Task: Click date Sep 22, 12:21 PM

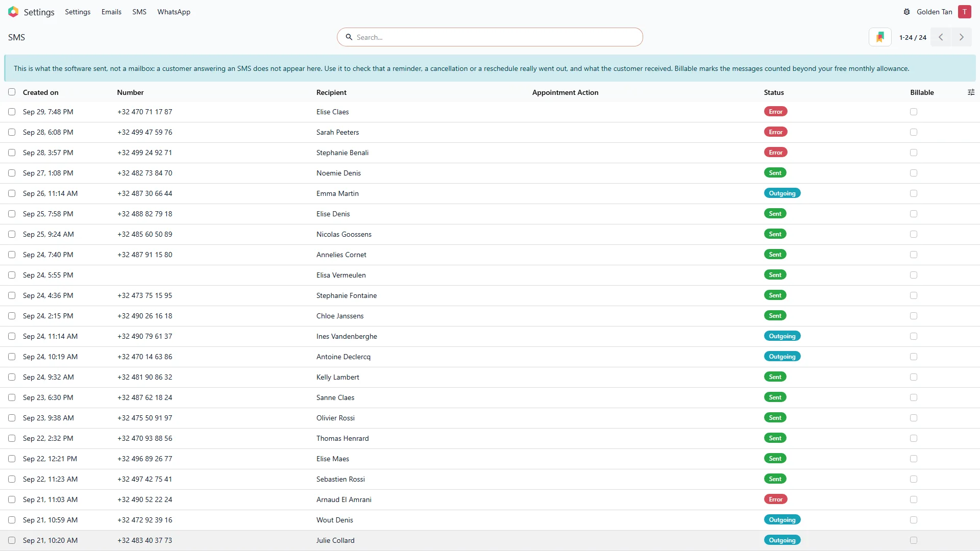Action: tap(50, 459)
